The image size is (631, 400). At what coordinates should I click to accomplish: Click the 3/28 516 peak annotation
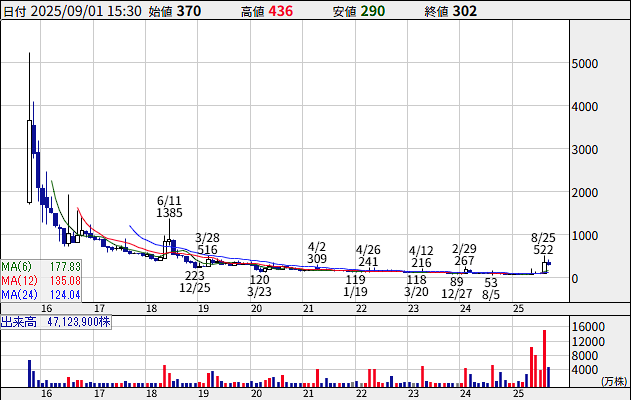(x=207, y=243)
